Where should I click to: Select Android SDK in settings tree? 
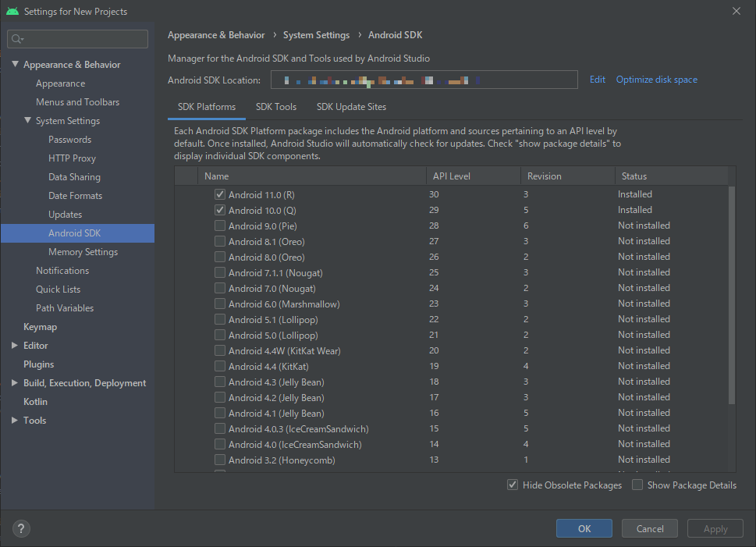(77, 233)
